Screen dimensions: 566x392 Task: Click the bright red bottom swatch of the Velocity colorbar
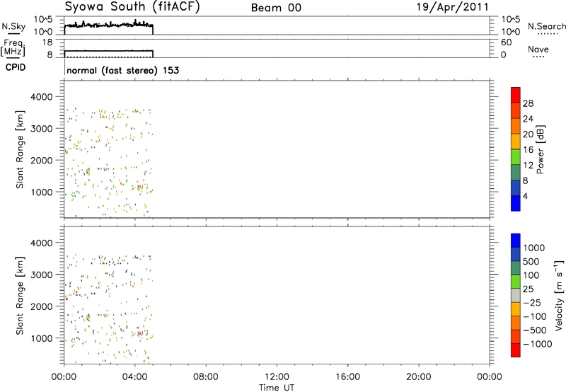coord(516,350)
